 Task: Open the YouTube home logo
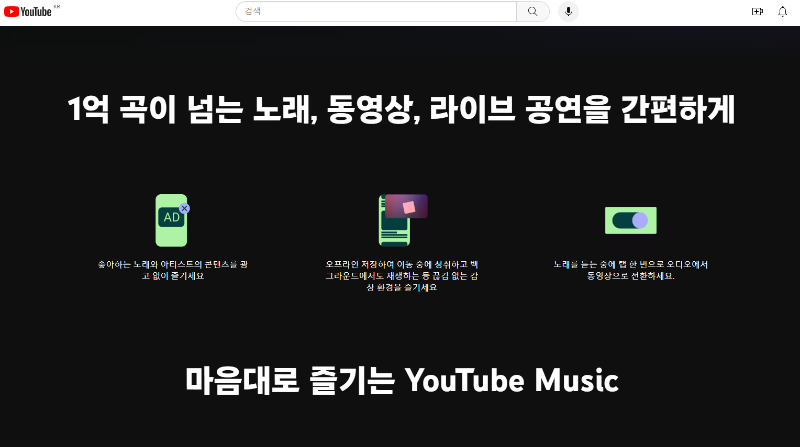point(28,11)
